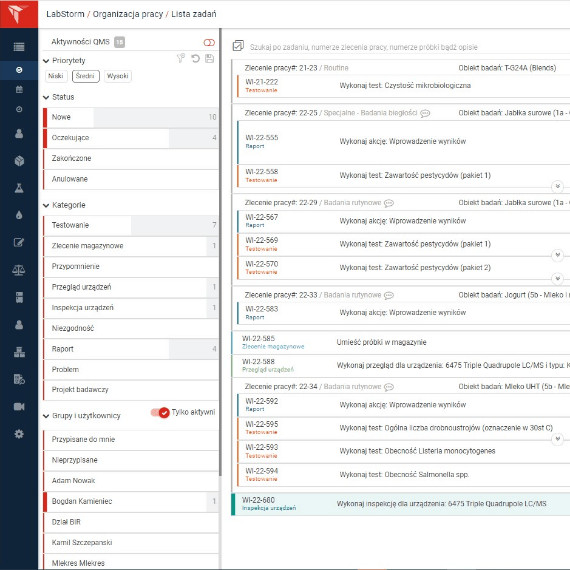Collapse the Kategorie section chevron
The width and height of the screenshot is (570, 570).
[x=46, y=205]
